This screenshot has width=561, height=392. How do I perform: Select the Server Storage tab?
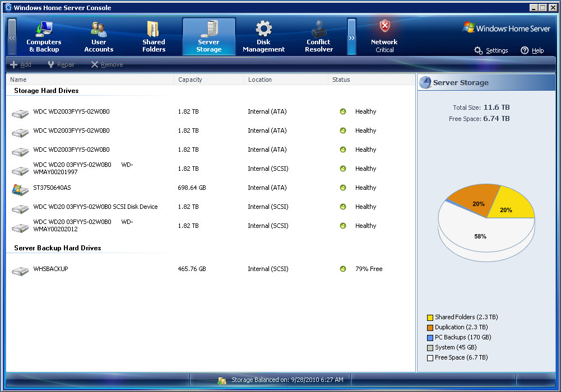[x=209, y=37]
